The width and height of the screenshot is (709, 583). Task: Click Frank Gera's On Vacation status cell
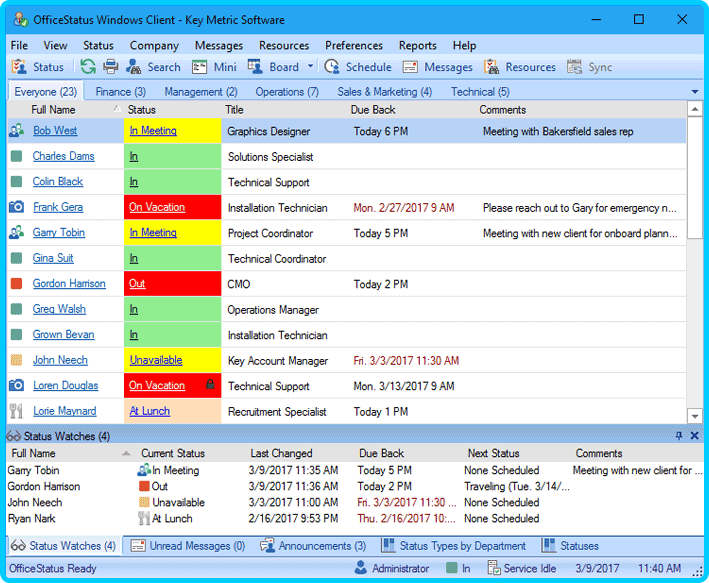[x=173, y=207]
